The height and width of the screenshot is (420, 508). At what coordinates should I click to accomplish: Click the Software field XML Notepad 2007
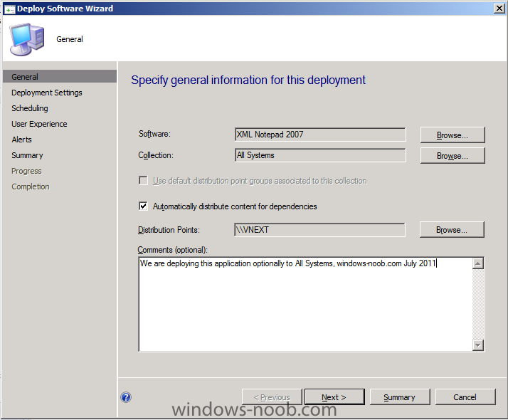(x=320, y=135)
